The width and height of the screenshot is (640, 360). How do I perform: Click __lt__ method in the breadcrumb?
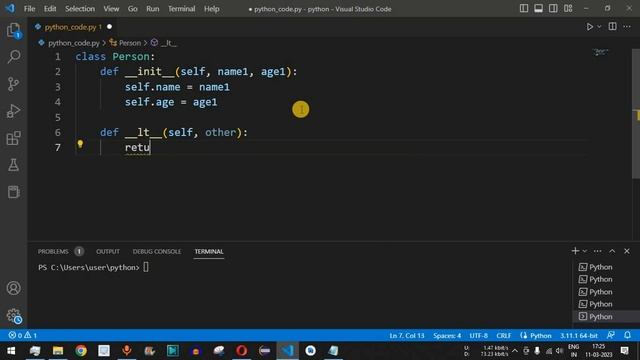(x=168, y=43)
